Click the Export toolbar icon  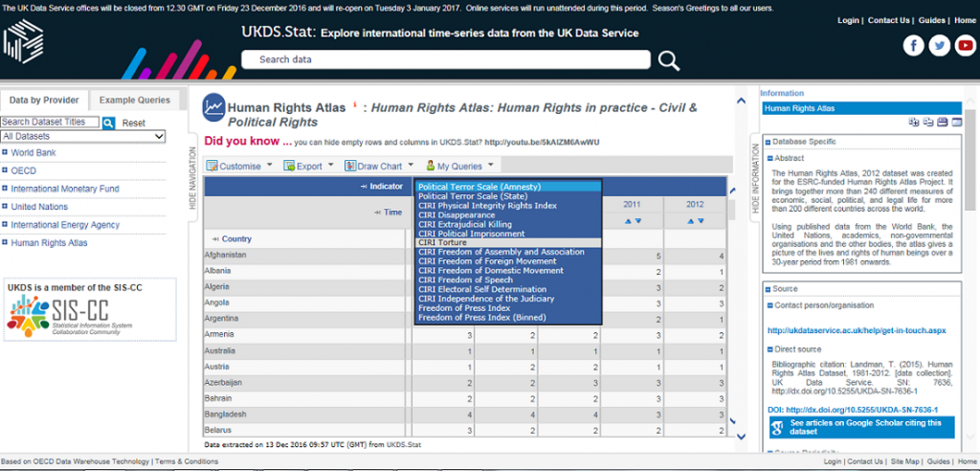[x=289, y=166]
